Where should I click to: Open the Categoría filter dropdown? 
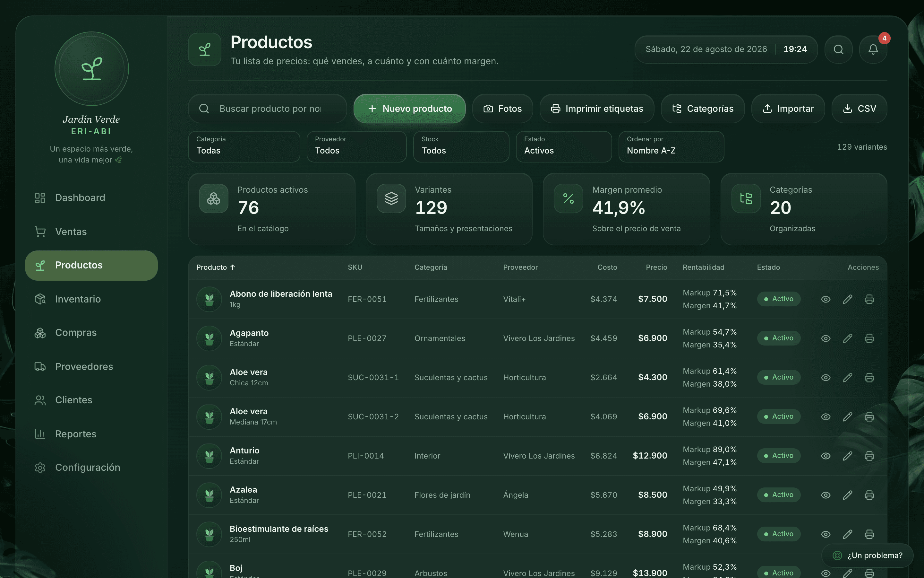click(244, 147)
